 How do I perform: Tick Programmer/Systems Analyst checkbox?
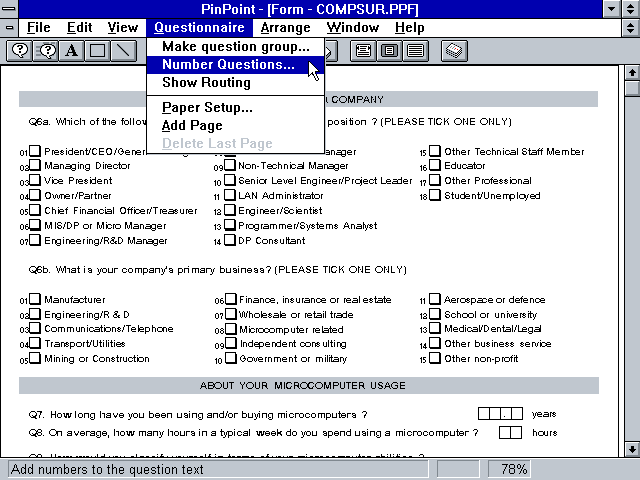pyautogui.click(x=230, y=225)
